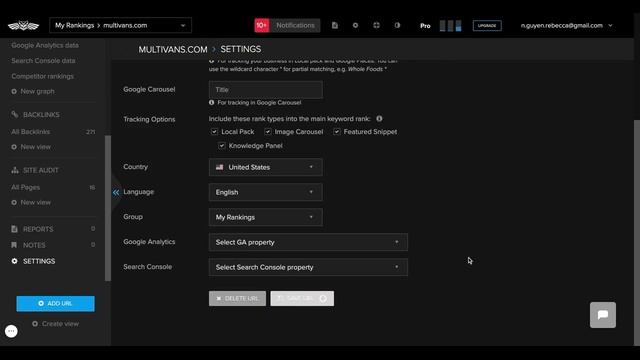
Task: Click New view under Site Audit
Action: pyautogui.click(x=31, y=202)
